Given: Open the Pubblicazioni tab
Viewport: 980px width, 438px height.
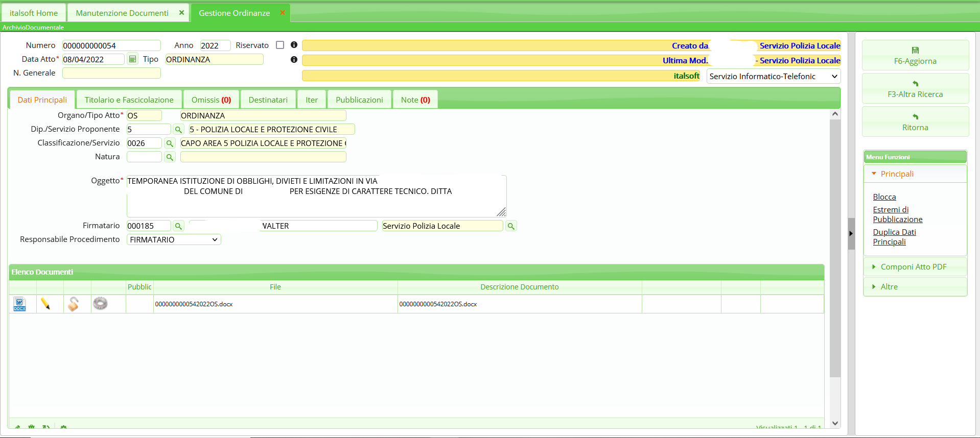Looking at the screenshot, I should (359, 100).
